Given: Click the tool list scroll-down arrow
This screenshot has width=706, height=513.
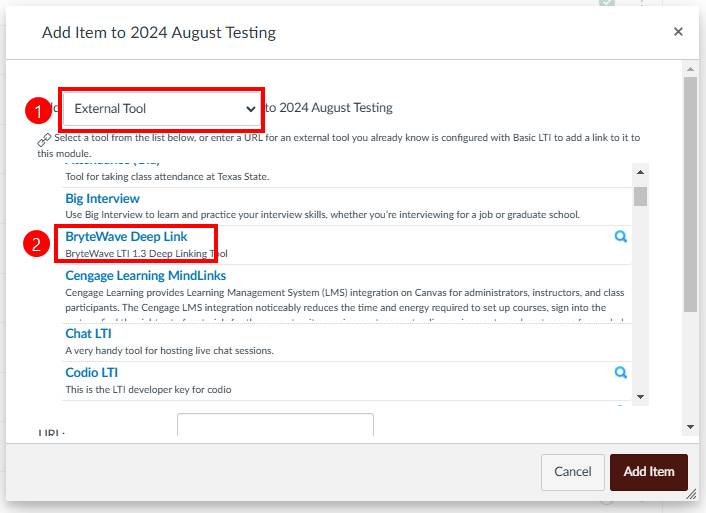Looking at the screenshot, I should (x=640, y=396).
